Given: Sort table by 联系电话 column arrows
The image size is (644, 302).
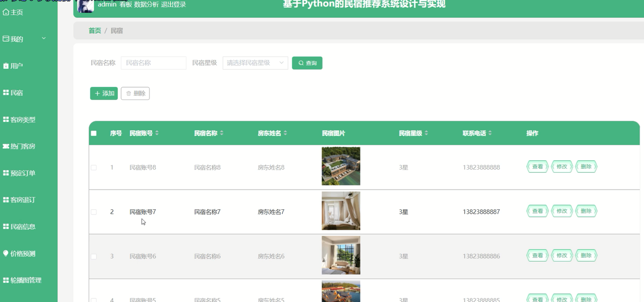Looking at the screenshot, I should [490, 133].
